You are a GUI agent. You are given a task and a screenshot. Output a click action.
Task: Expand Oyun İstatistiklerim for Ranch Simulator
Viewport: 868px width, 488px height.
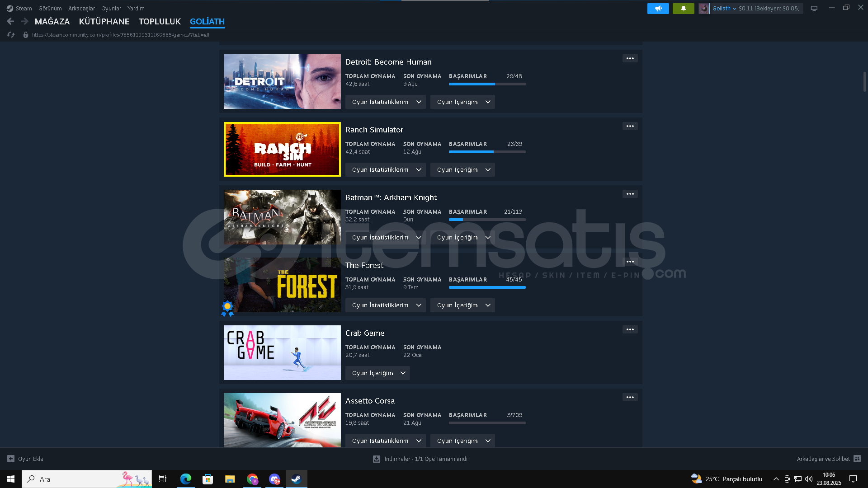386,170
